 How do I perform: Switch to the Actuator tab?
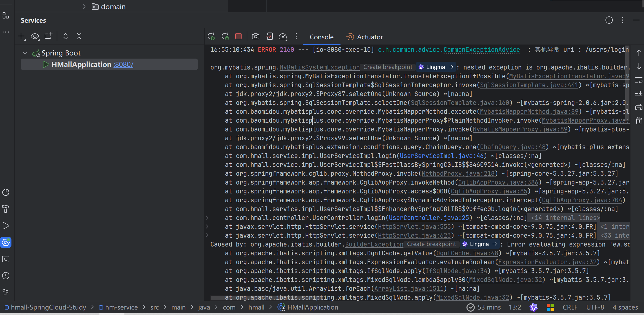click(365, 37)
